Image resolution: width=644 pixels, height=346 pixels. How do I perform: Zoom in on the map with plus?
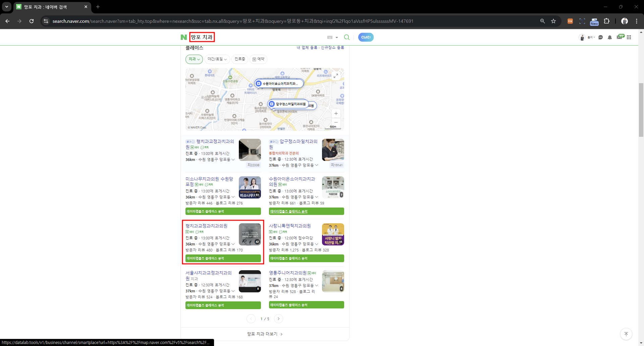coord(336,113)
